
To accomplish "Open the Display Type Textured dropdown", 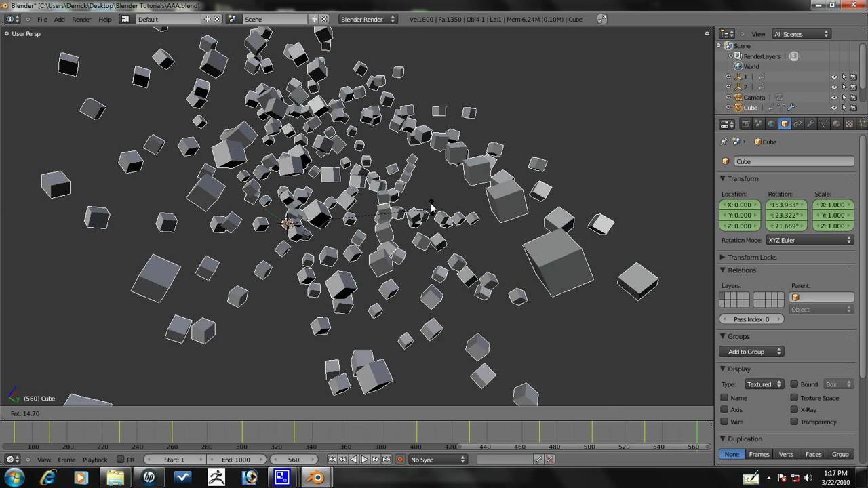I will click(764, 384).
